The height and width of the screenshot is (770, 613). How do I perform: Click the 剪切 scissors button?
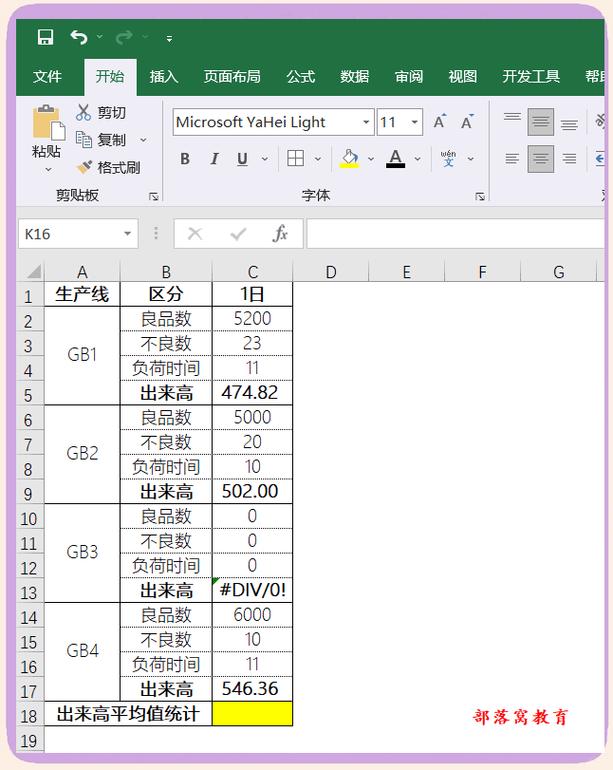tap(101, 112)
